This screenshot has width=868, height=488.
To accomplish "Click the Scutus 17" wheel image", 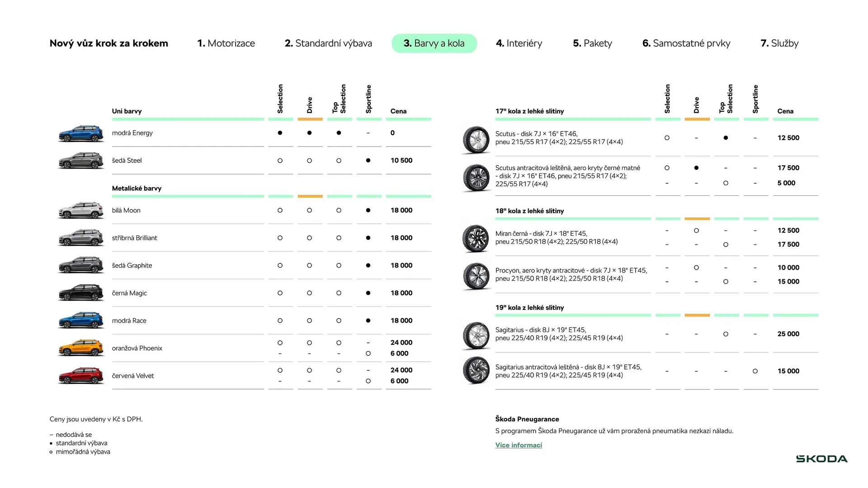I will pos(476,140).
